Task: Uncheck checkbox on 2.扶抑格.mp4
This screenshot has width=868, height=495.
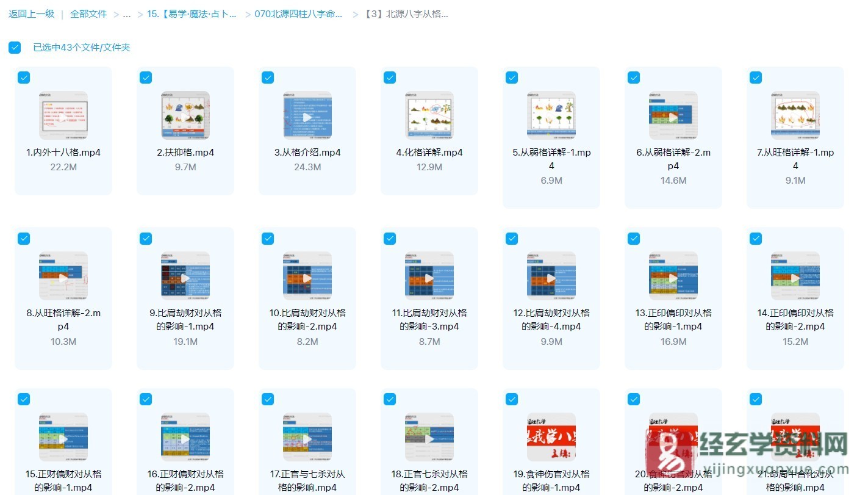Action: pyautogui.click(x=146, y=78)
